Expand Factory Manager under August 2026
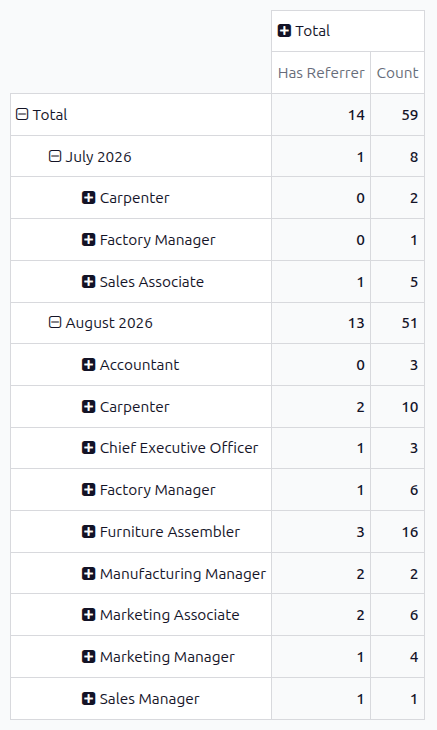This screenshot has width=437, height=730. (88, 489)
